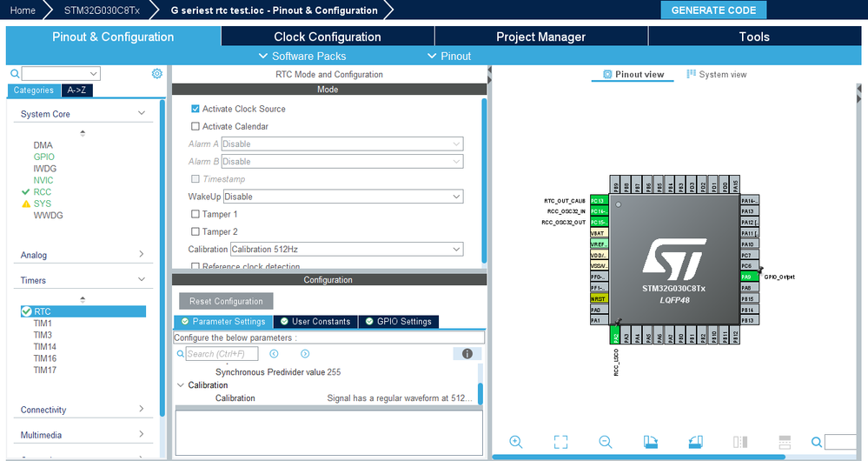Select the NRST pin on the chip
The image size is (868, 461).
click(599, 298)
